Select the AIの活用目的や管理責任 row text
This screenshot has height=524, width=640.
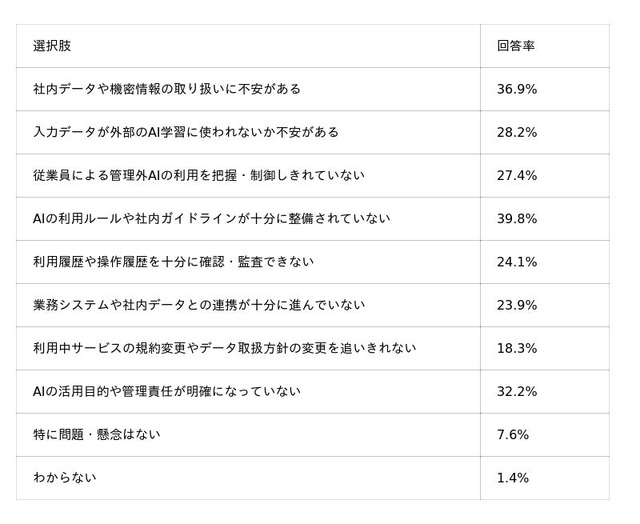pos(167,392)
